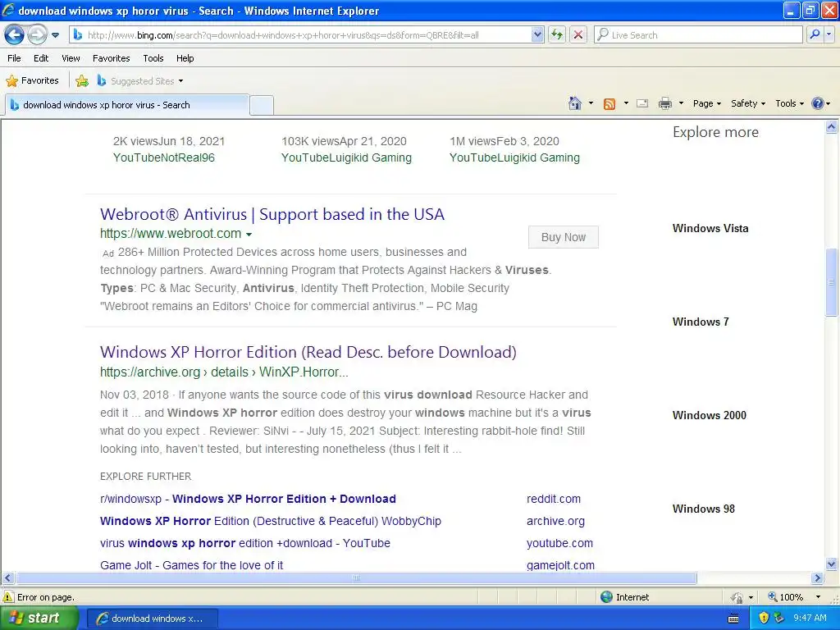
Task: Open the Safety command menu
Action: point(748,103)
